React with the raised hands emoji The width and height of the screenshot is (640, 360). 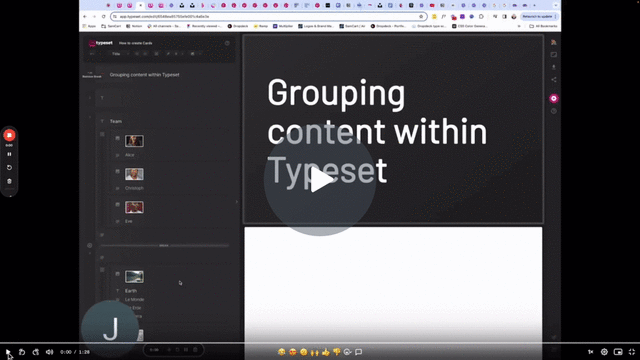point(315,352)
